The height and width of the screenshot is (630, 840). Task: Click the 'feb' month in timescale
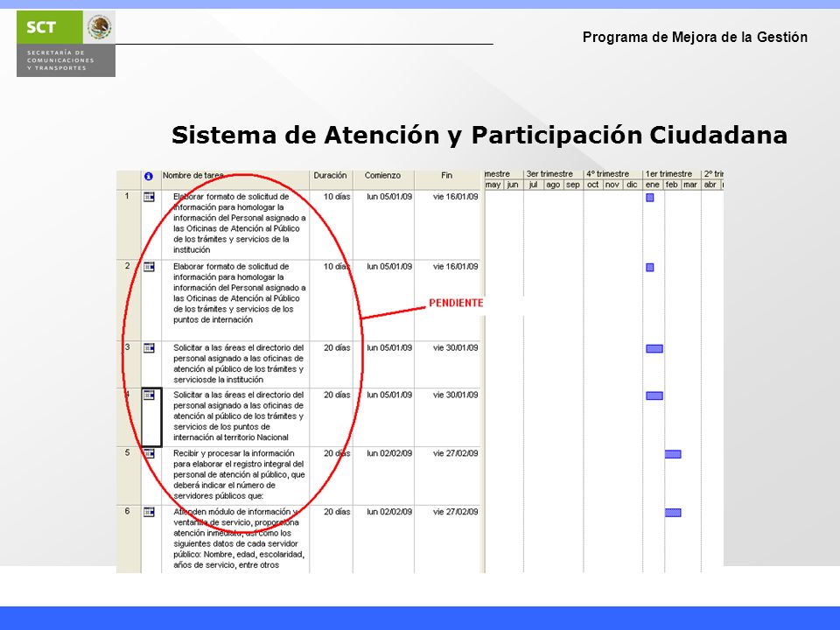pyautogui.click(x=672, y=185)
